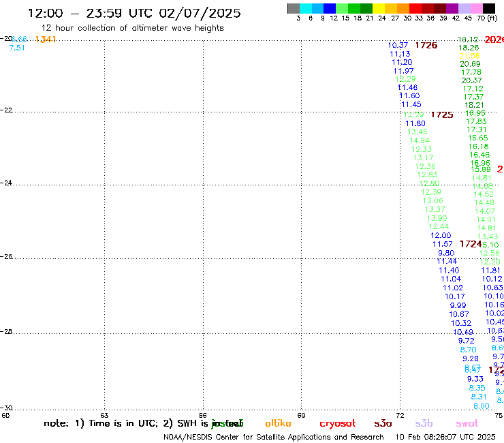The height and width of the screenshot is (443, 504).
Task: Click the pink 'swot' legend label
Action: [467, 424]
